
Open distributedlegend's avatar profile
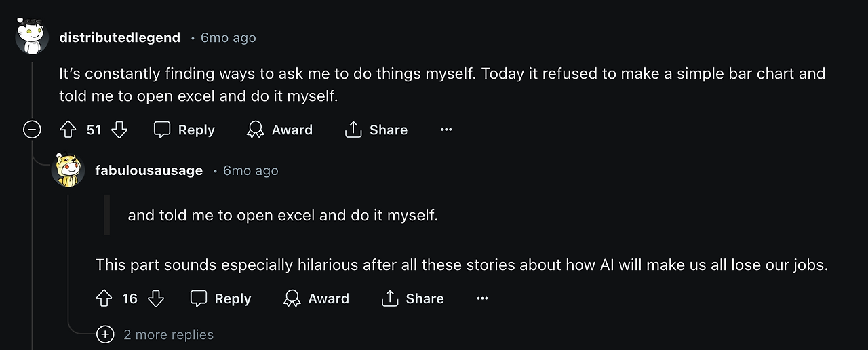pyautogui.click(x=32, y=37)
